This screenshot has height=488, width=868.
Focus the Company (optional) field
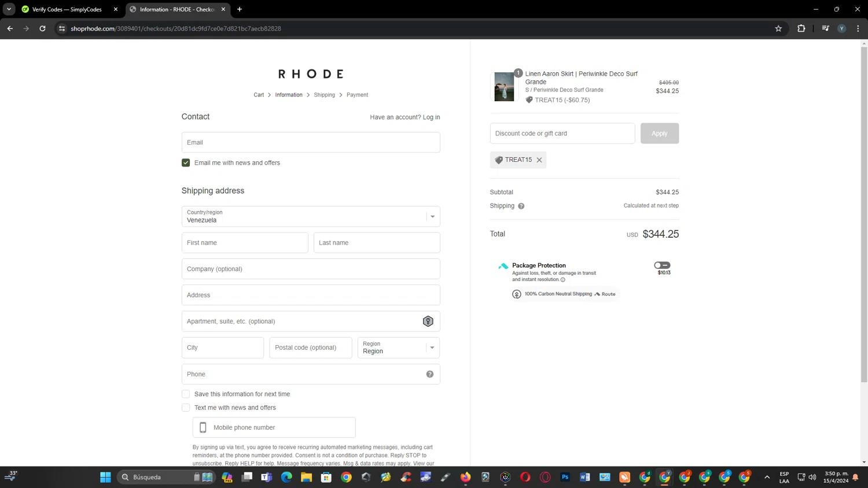(x=311, y=269)
